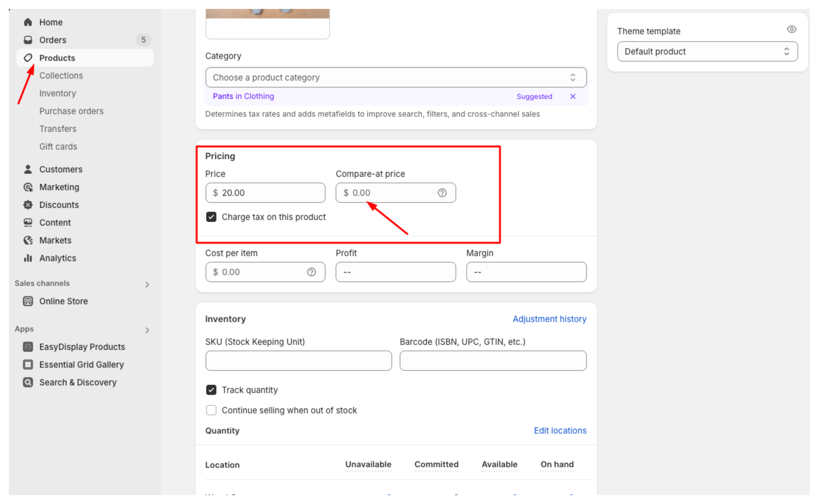This screenshot has width=819, height=504.
Task: Click the Analytics bar chart icon
Action: point(28,258)
